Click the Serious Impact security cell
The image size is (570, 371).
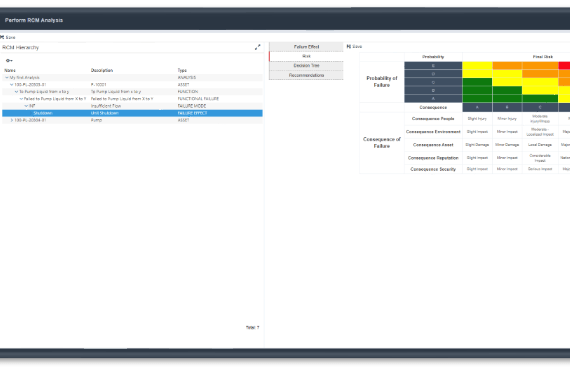[x=540, y=169]
